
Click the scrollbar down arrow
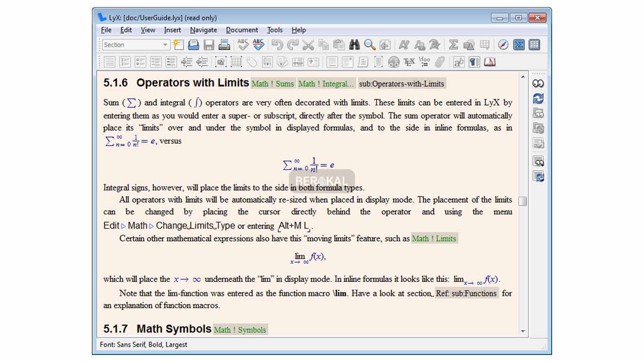(523, 331)
